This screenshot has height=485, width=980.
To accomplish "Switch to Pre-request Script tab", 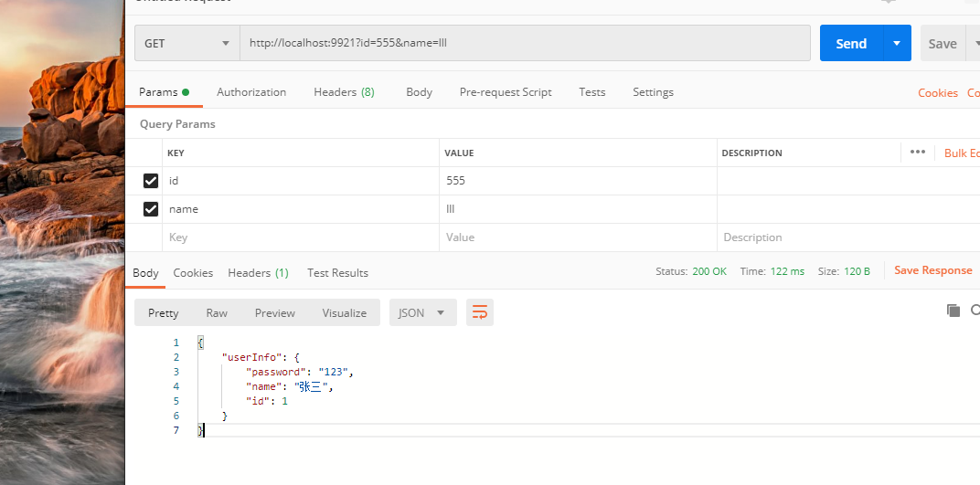I will (x=506, y=91).
